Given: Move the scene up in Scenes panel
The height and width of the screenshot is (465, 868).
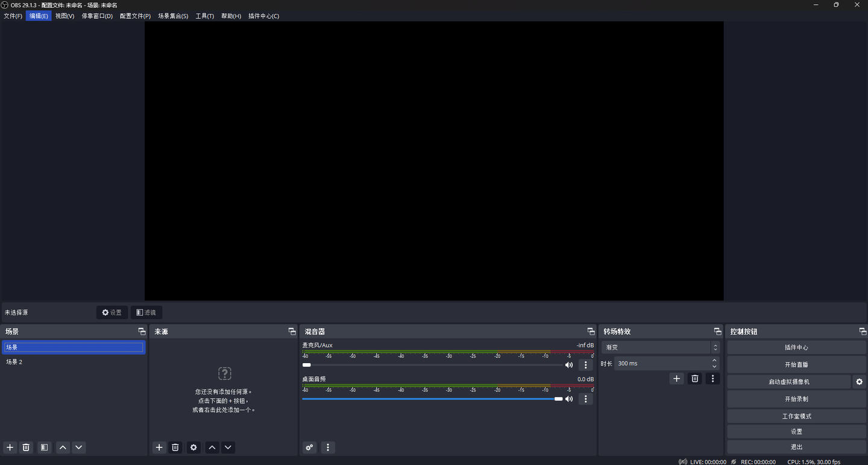Looking at the screenshot, I should [63, 447].
